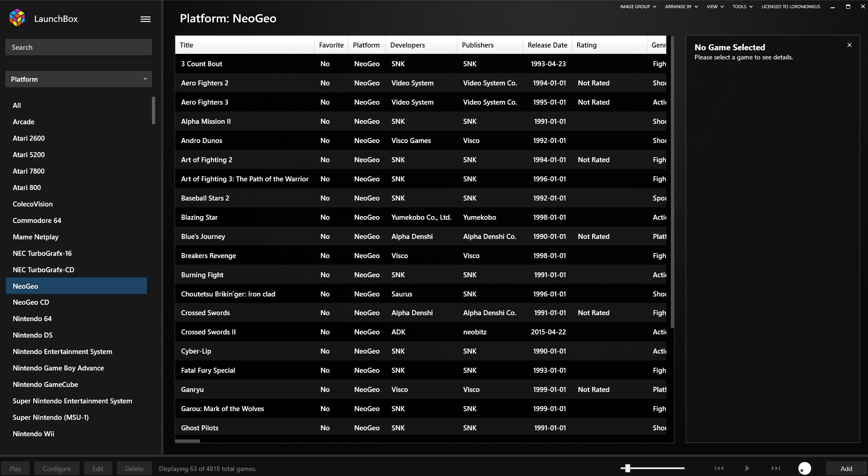The width and height of the screenshot is (868, 476).
Task: Sort by the Developers column header
Action: point(421,45)
